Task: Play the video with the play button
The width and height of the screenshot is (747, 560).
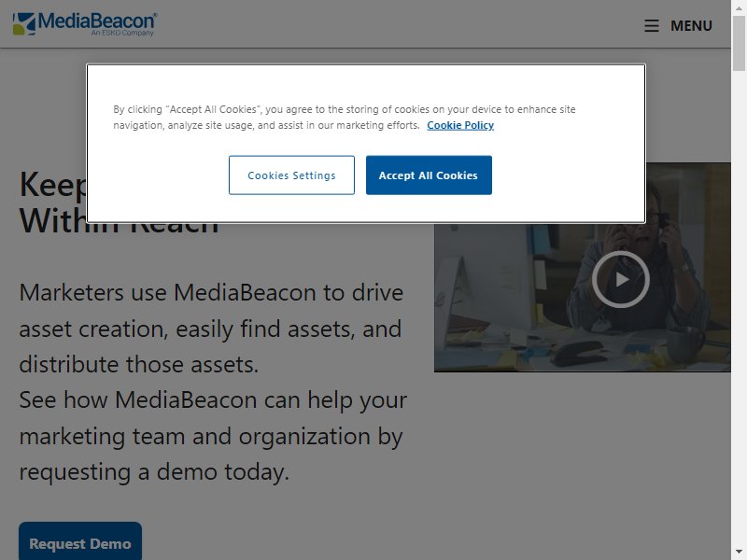Action: 620,279
